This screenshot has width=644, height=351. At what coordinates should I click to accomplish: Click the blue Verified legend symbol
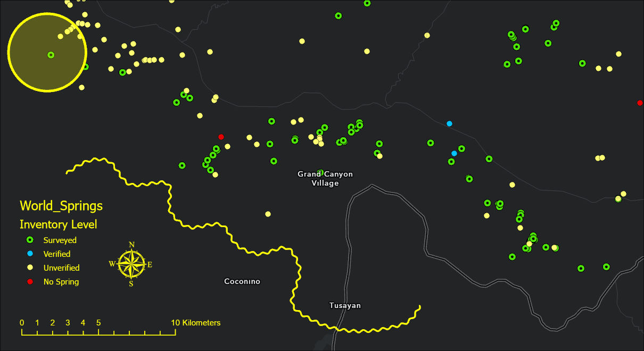point(30,254)
